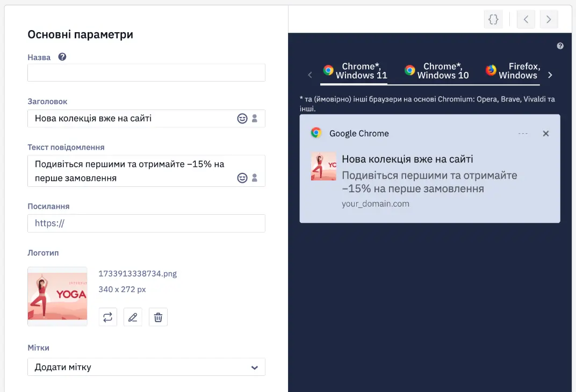
Task: Go to next step with right arrow button
Action: click(549, 19)
